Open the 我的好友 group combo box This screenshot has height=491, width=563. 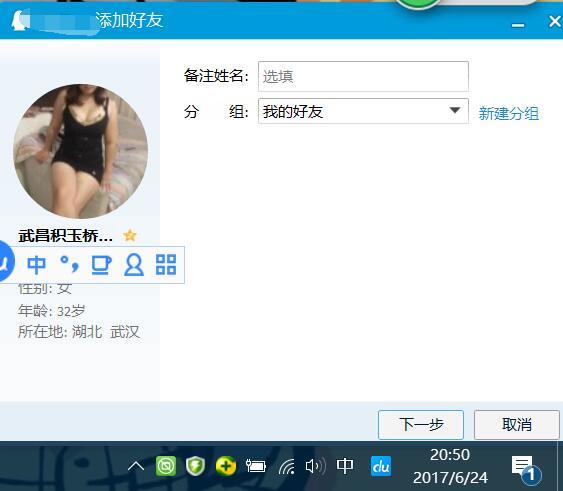(363, 111)
